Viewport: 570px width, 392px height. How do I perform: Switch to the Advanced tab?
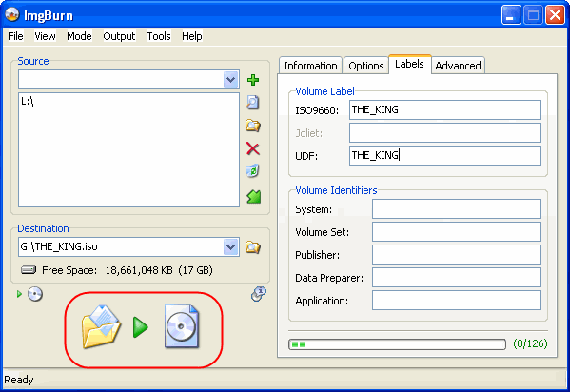(x=458, y=66)
